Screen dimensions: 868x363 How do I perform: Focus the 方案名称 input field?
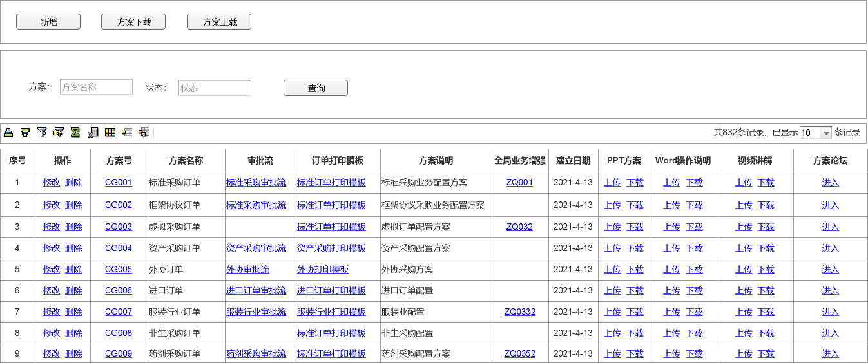(96, 87)
